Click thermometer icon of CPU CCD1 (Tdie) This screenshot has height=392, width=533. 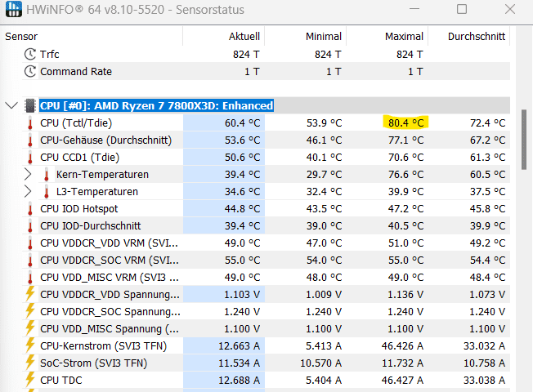[30, 158]
